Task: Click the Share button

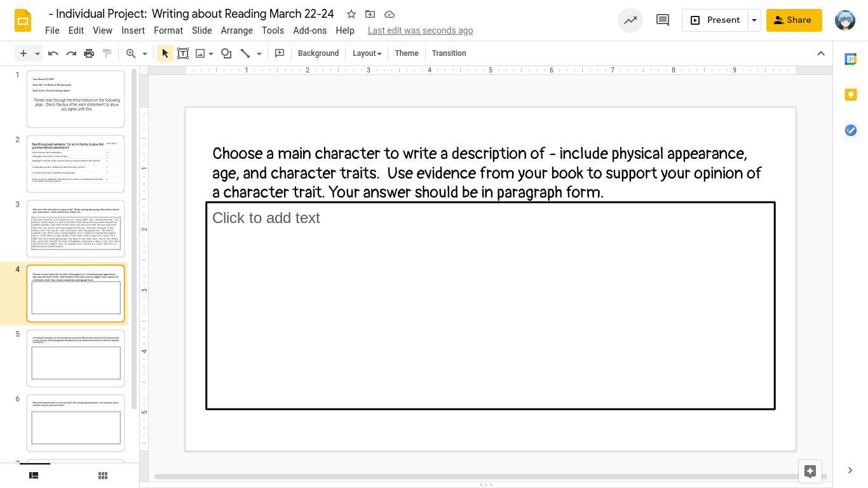Action: [x=794, y=20]
